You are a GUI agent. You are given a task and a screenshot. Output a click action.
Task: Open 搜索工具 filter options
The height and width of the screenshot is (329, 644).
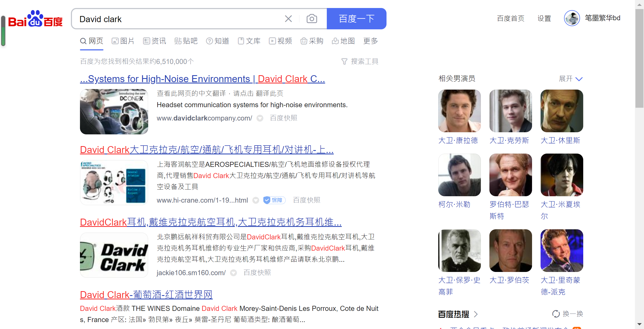click(360, 62)
